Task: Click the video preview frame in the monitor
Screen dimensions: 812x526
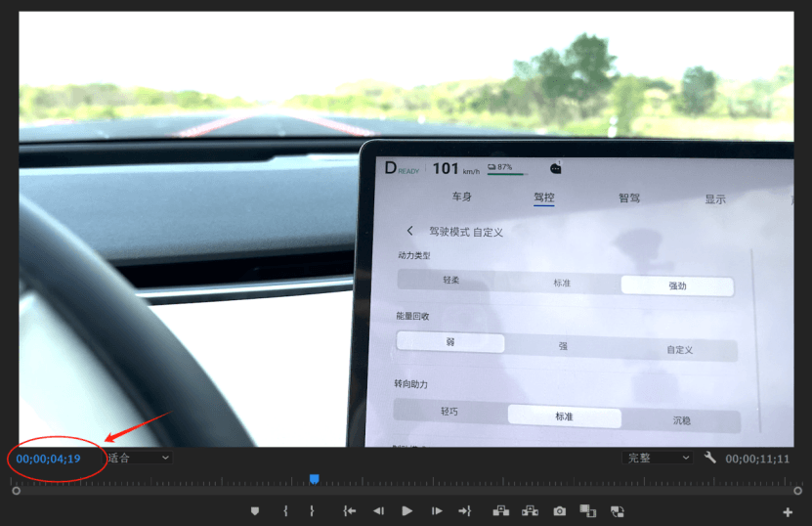Action: pos(406,229)
